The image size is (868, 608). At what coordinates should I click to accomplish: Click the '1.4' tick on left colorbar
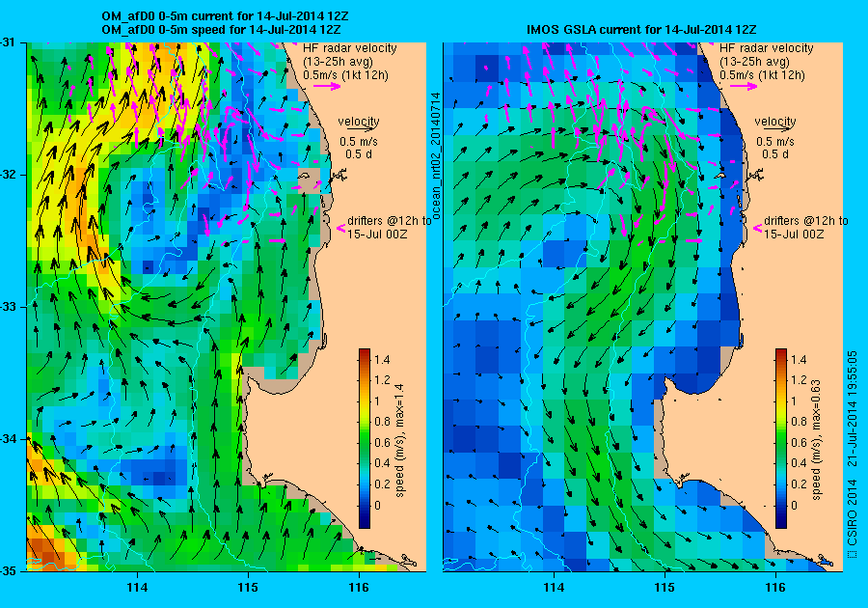click(x=382, y=359)
